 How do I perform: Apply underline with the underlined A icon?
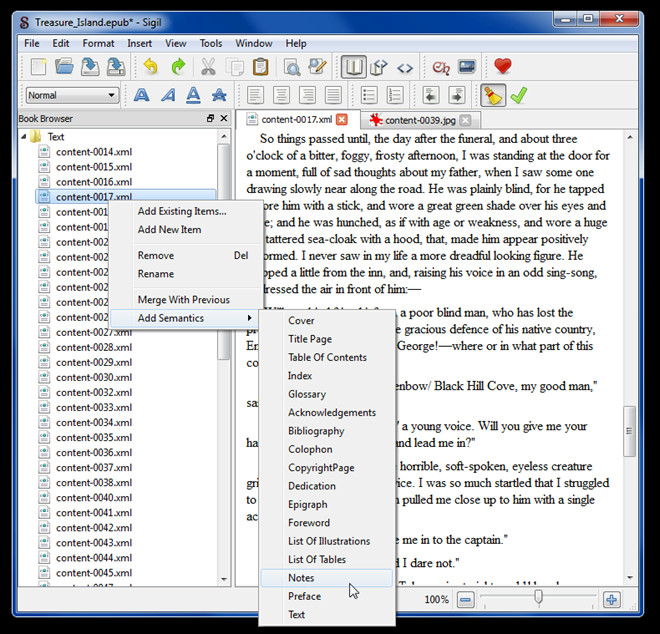pyautogui.click(x=193, y=95)
